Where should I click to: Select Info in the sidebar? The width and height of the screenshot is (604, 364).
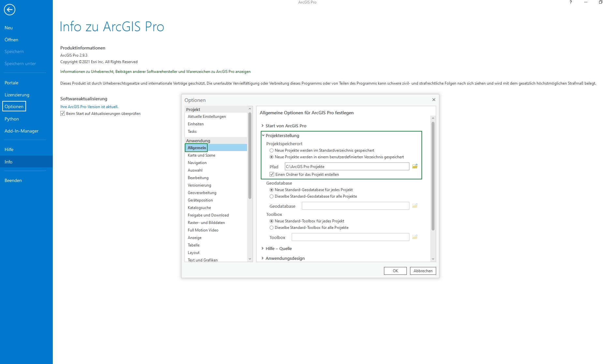click(26, 162)
